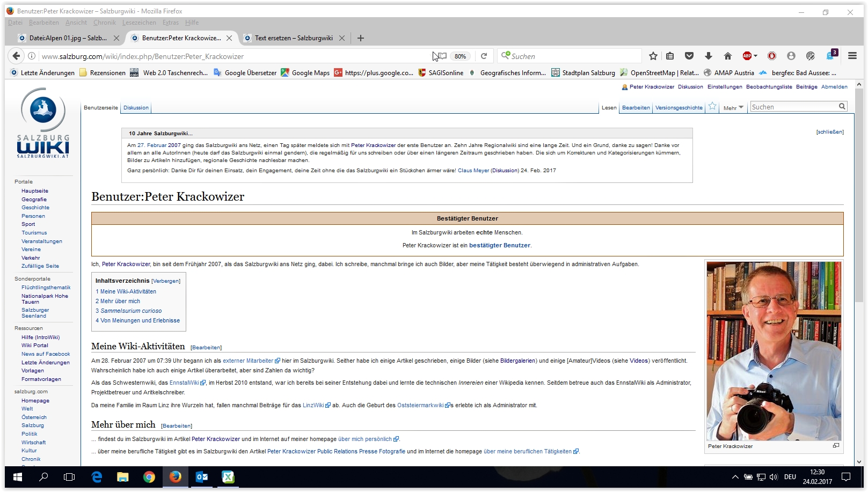
Task: Open Outlook from the taskbar
Action: tap(202, 477)
